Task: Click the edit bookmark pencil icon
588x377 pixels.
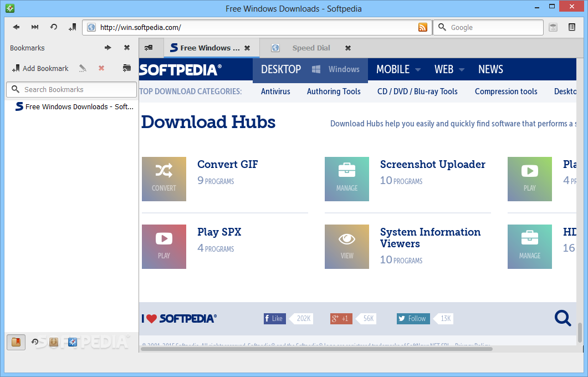Action: click(83, 68)
